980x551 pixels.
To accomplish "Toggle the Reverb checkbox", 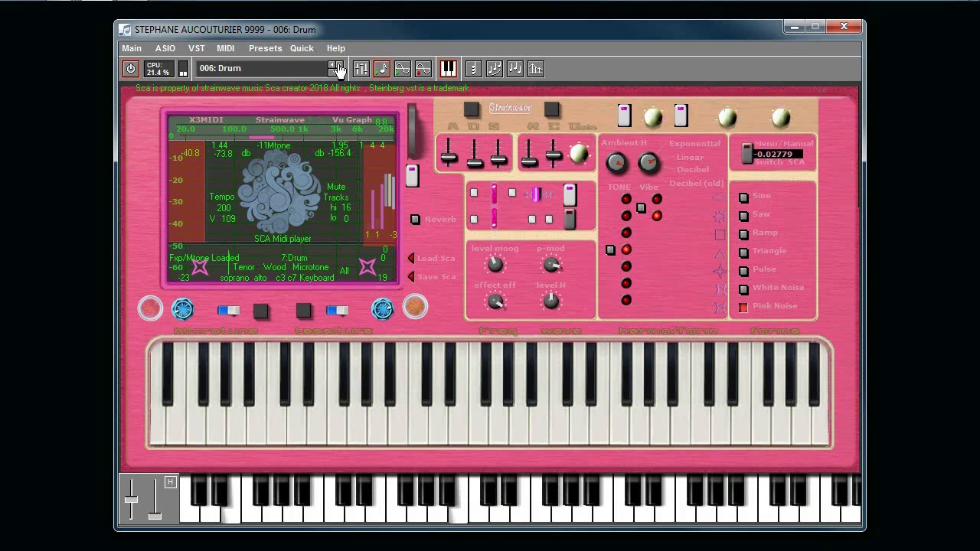I will tap(415, 220).
